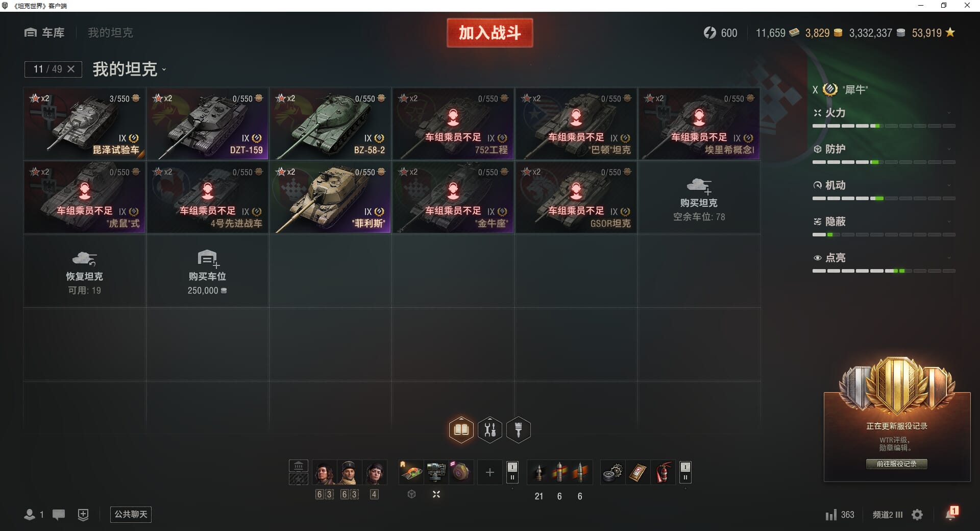The image size is (980, 531).
Task: Select the BZ-58-2 tank card
Action: (x=330, y=124)
